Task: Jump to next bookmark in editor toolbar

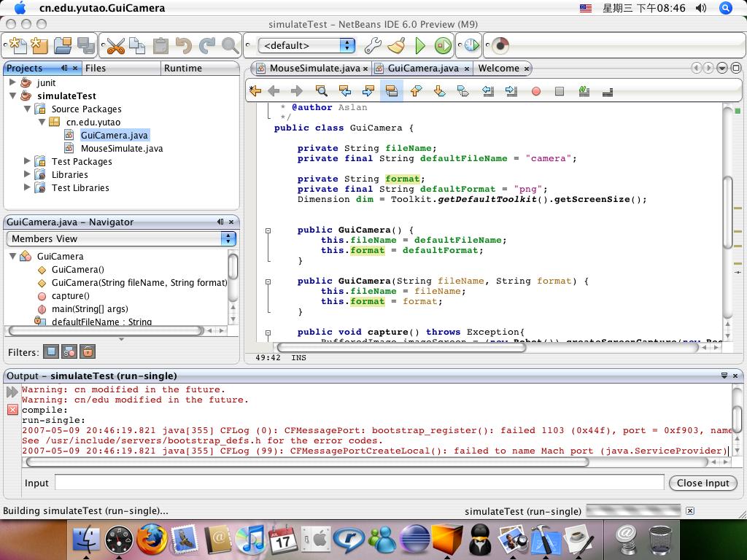Action: (x=439, y=91)
